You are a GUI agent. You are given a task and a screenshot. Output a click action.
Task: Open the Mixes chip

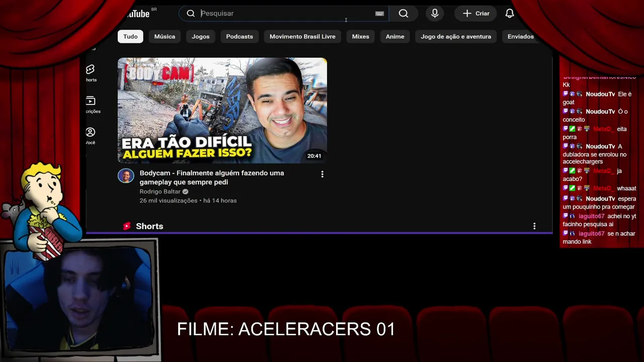pyautogui.click(x=361, y=36)
